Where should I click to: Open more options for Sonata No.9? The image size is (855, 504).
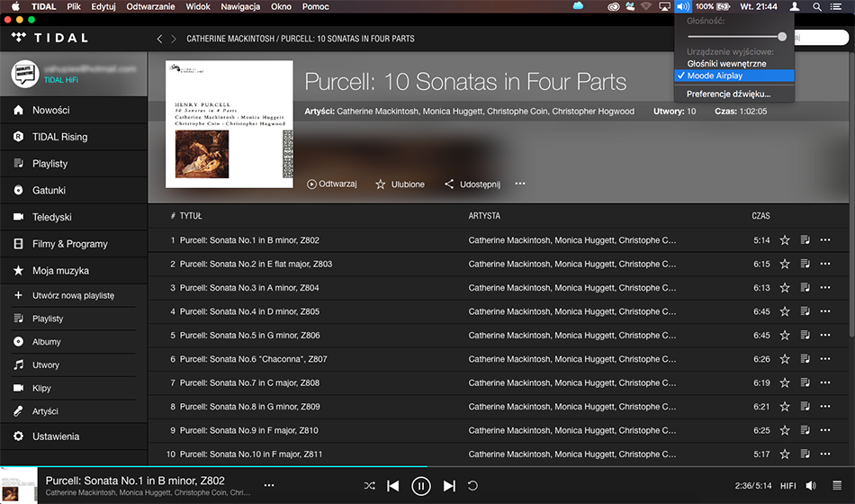[x=825, y=430]
